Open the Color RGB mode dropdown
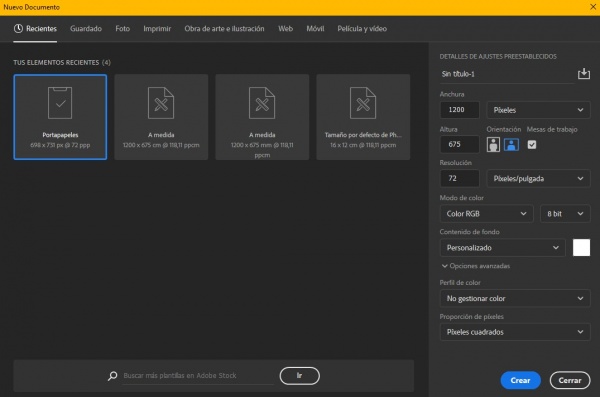 [486, 214]
